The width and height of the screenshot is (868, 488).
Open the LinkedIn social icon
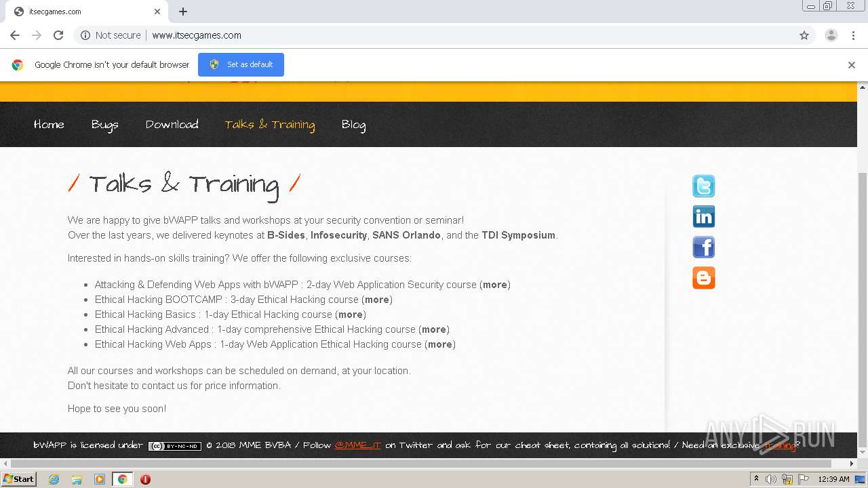tap(703, 216)
